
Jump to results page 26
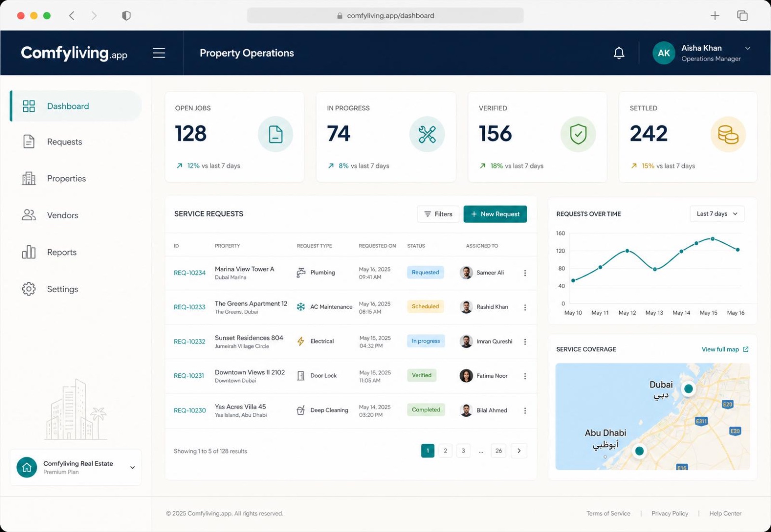click(499, 451)
